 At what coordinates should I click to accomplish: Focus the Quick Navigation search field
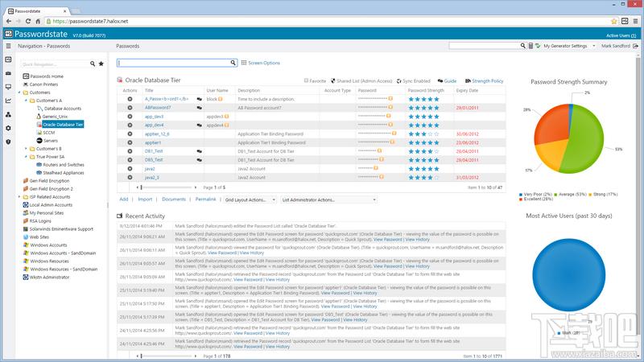click(54, 64)
